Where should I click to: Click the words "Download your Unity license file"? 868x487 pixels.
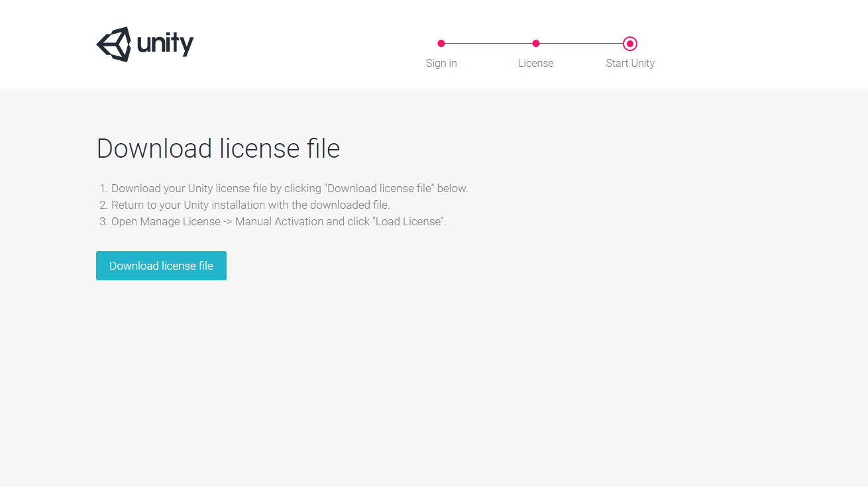pyautogui.click(x=190, y=188)
